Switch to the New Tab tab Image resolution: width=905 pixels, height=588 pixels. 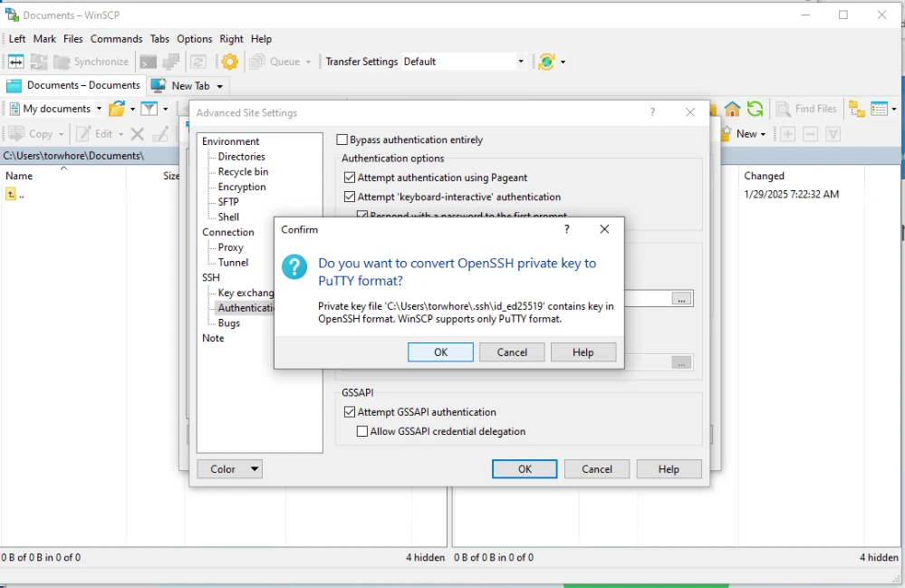point(188,86)
